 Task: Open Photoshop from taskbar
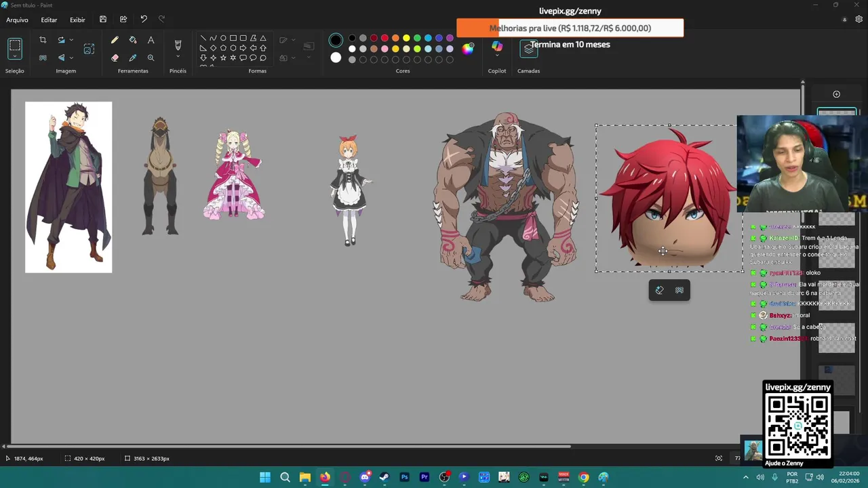point(404,477)
